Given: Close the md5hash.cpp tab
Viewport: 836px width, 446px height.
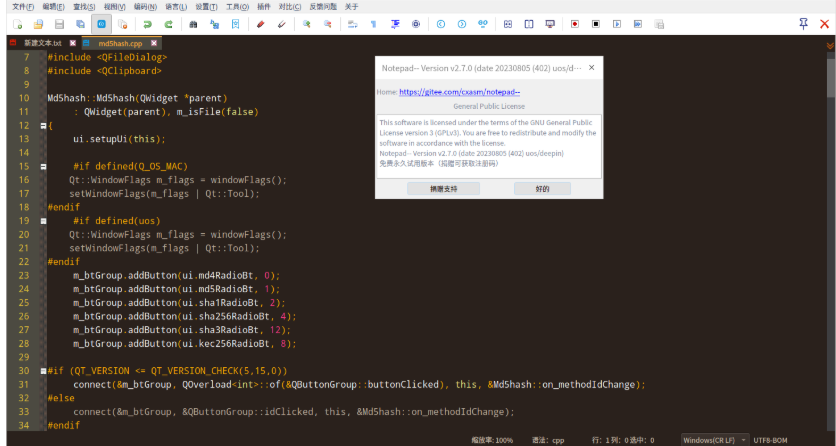Looking at the screenshot, I should 154,43.
